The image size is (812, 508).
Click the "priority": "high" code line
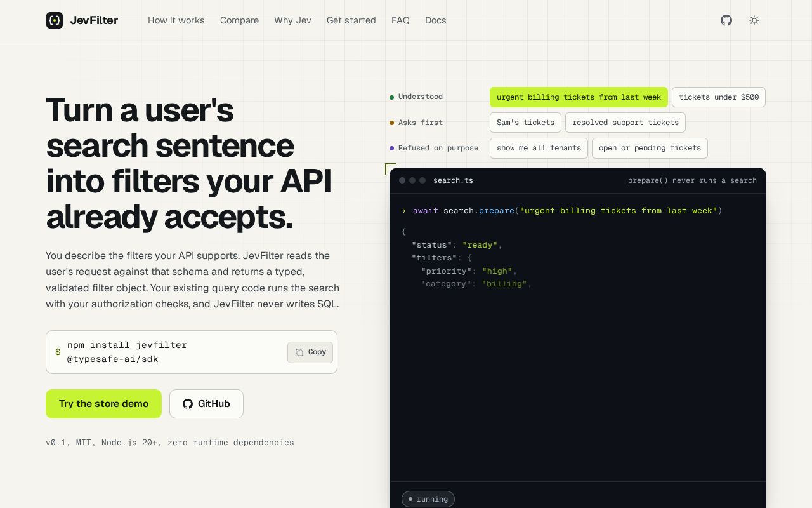(x=469, y=271)
